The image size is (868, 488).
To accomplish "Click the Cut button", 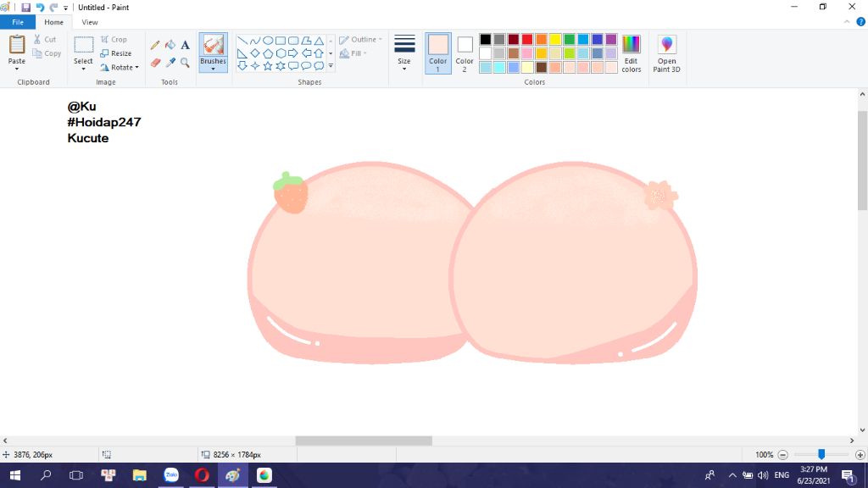I will click(x=44, y=39).
